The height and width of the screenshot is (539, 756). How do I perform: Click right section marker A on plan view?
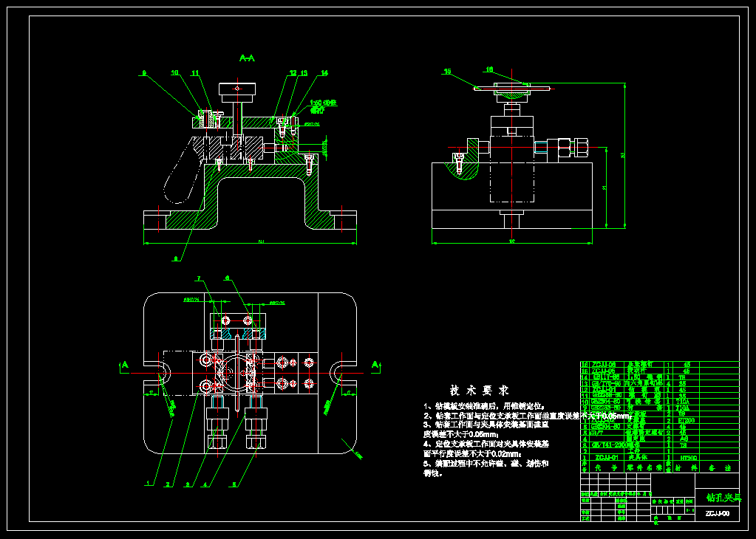coord(375,365)
